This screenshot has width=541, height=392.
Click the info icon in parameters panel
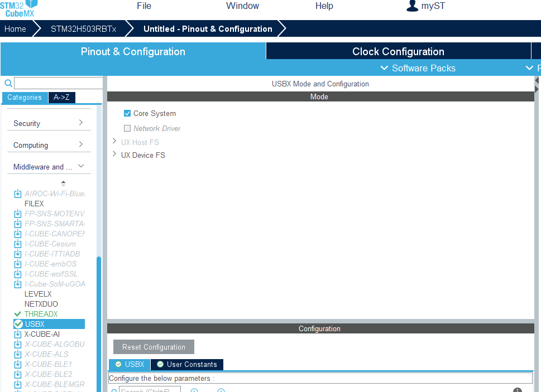(517, 390)
